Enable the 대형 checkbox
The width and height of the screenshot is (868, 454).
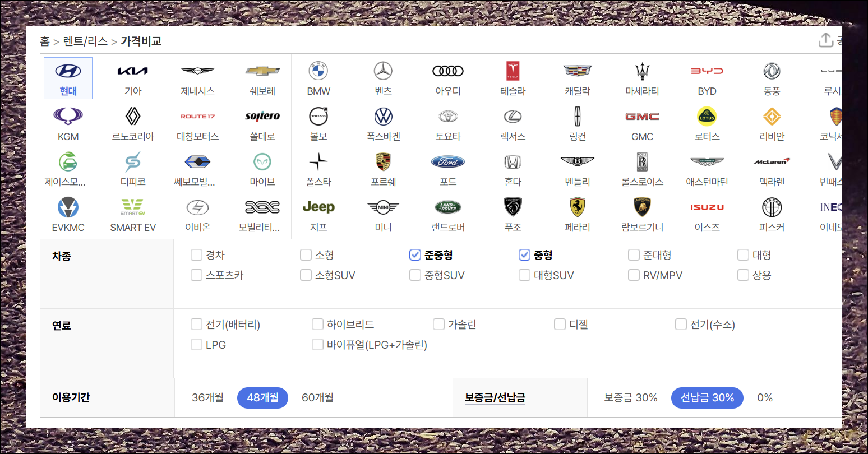point(743,255)
